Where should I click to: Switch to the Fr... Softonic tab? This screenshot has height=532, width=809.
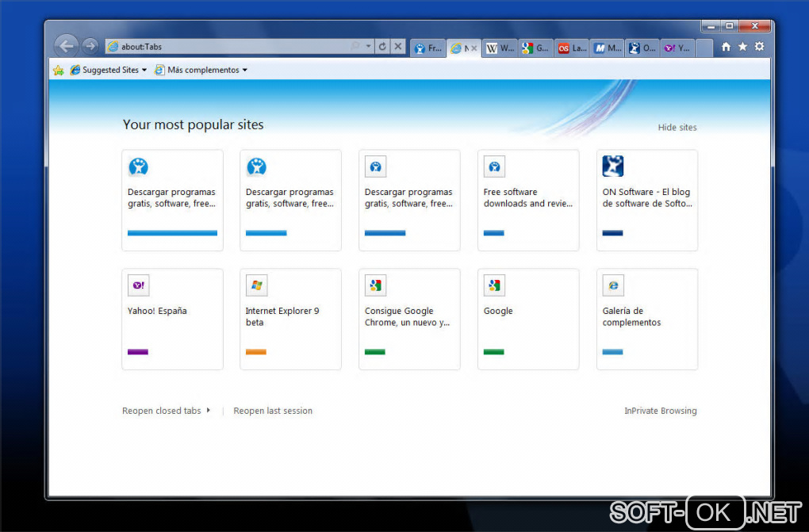(428, 48)
